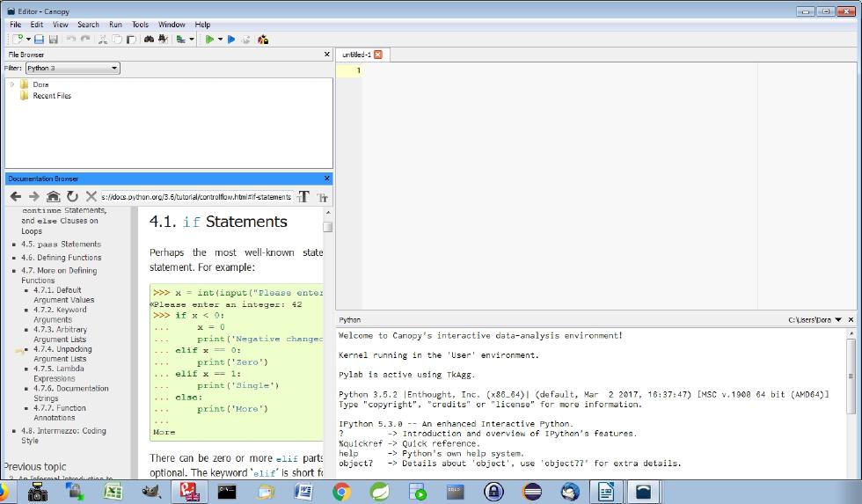
Task: Open the Run options dropdown arrow
Action: pos(220,39)
